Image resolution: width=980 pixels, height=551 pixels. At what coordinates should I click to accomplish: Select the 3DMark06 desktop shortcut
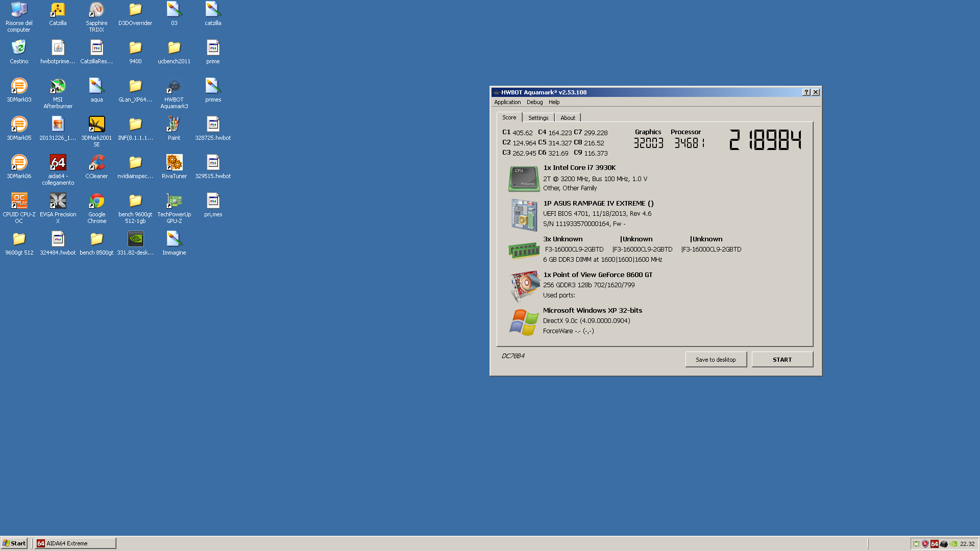click(19, 166)
